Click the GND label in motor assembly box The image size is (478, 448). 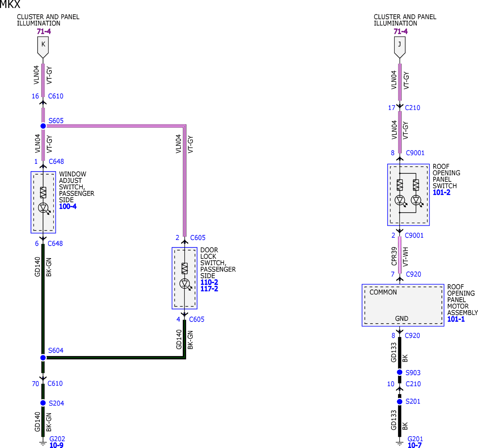401,319
